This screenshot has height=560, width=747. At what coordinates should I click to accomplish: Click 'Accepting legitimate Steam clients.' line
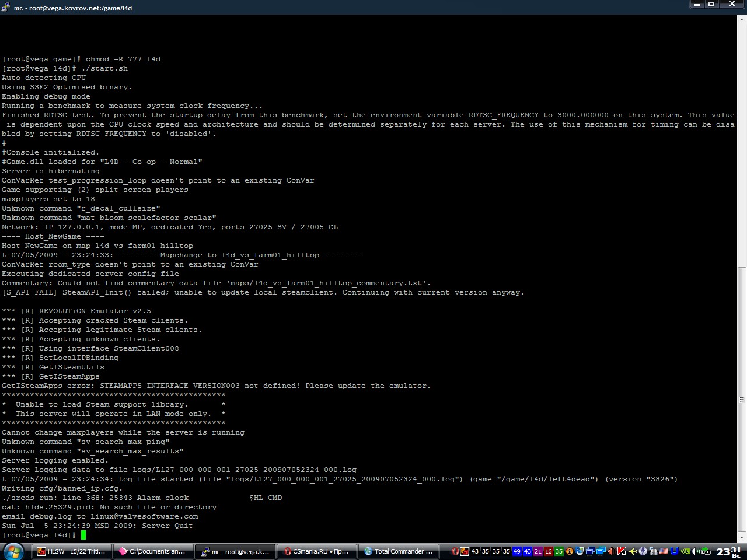click(x=102, y=330)
